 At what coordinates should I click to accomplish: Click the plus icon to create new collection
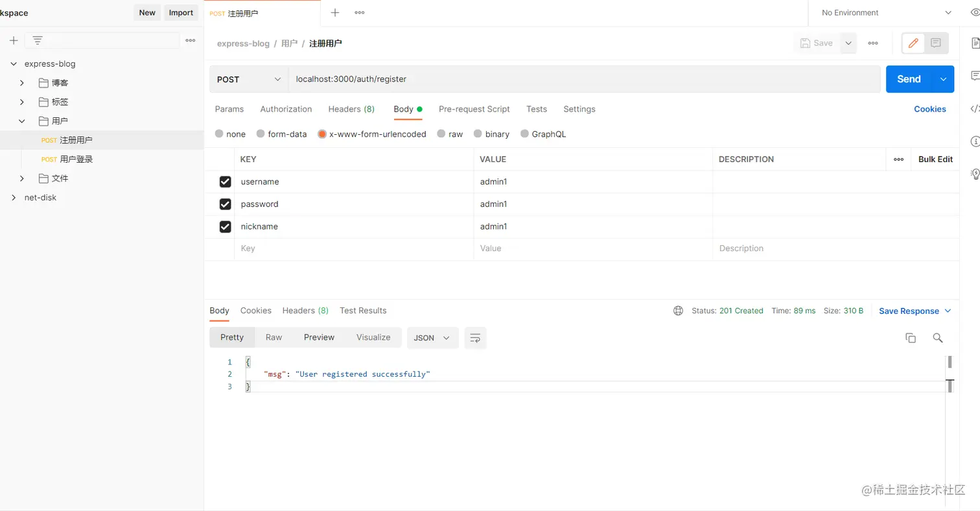point(14,40)
